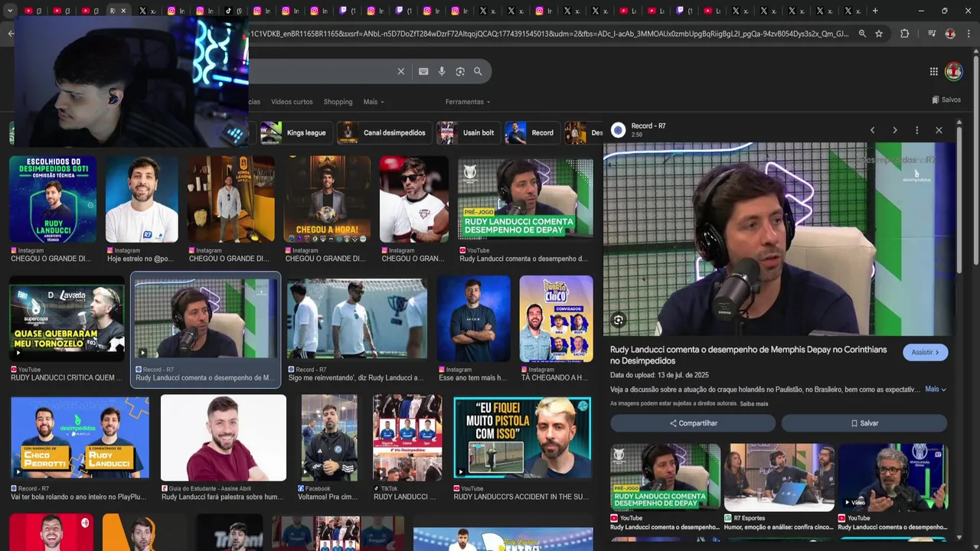
Task: Click the address bar zoom magnifier icon
Action: 862,34
